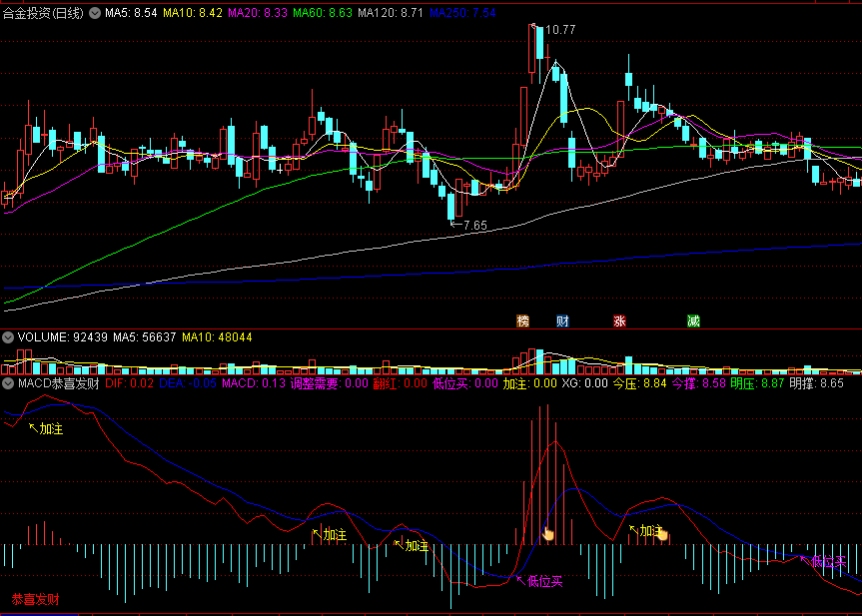Click the 低位买: 0.00 header value

coord(465,383)
